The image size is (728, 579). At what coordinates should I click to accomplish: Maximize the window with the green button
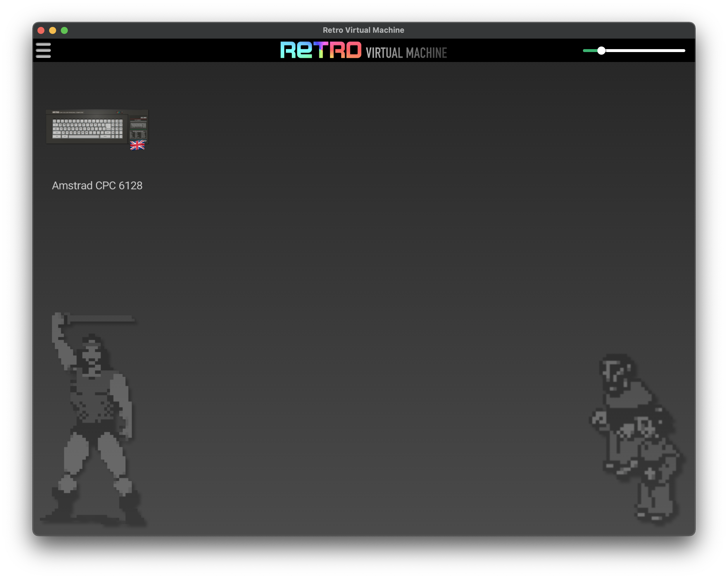(x=65, y=30)
